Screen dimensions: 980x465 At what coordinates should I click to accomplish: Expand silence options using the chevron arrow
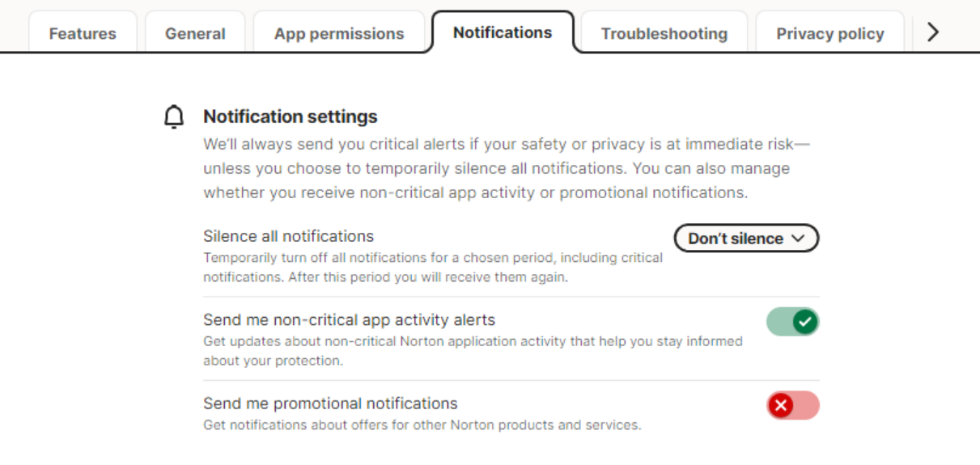[798, 239]
